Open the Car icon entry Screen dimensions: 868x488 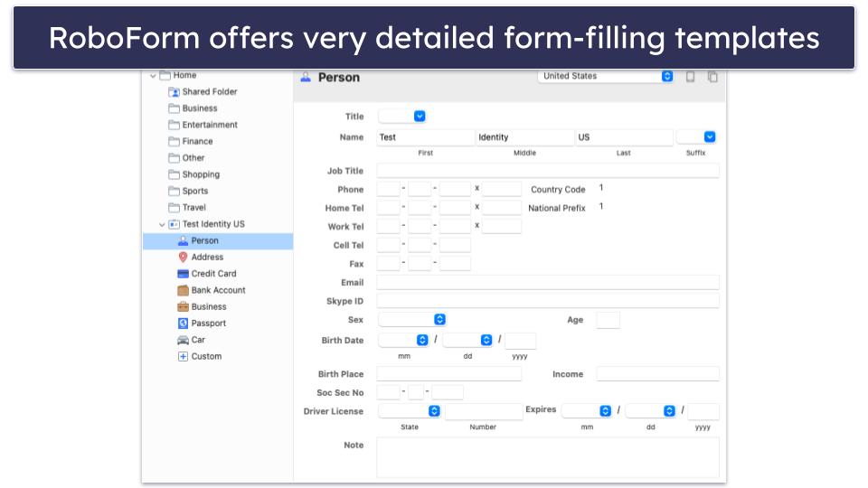[x=184, y=340]
